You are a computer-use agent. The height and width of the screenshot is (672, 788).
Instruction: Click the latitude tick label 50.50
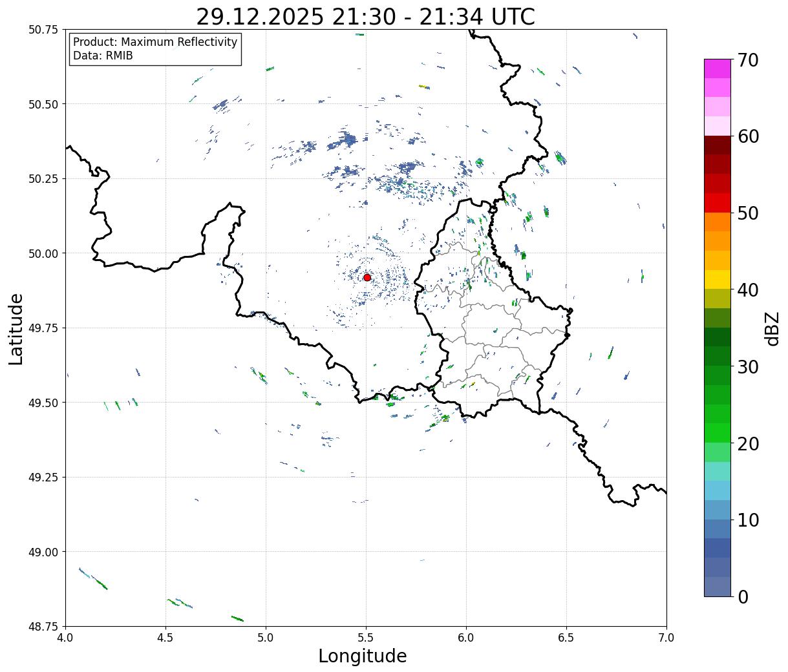pyautogui.click(x=43, y=104)
